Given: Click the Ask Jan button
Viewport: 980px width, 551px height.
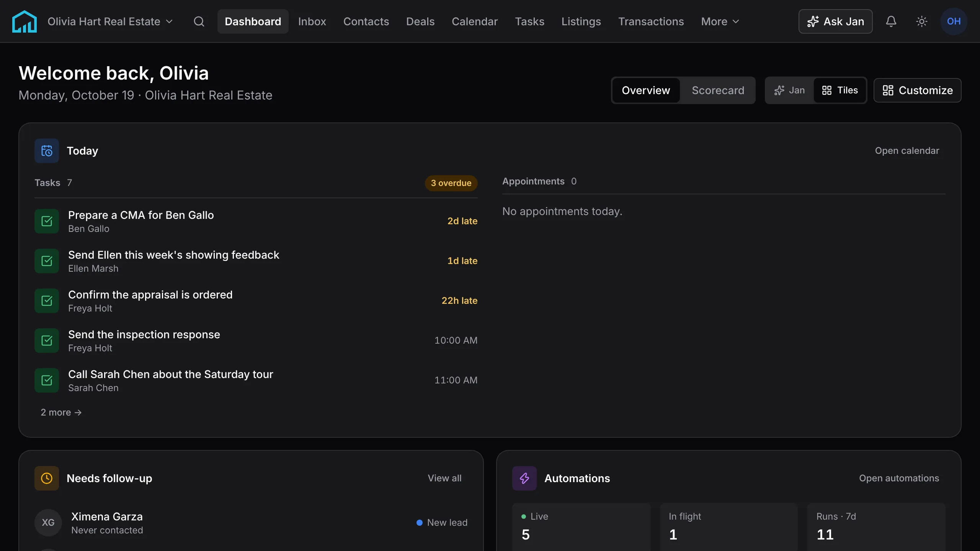Looking at the screenshot, I should (835, 21).
